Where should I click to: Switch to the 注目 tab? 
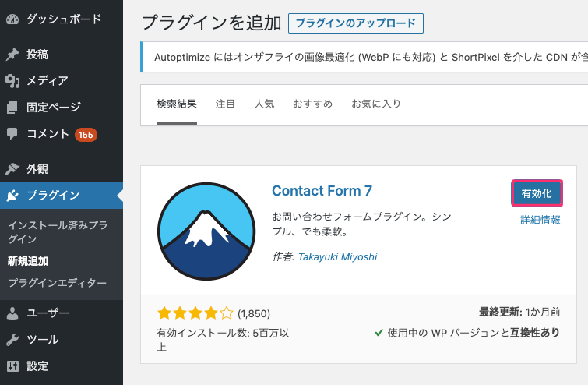point(225,104)
